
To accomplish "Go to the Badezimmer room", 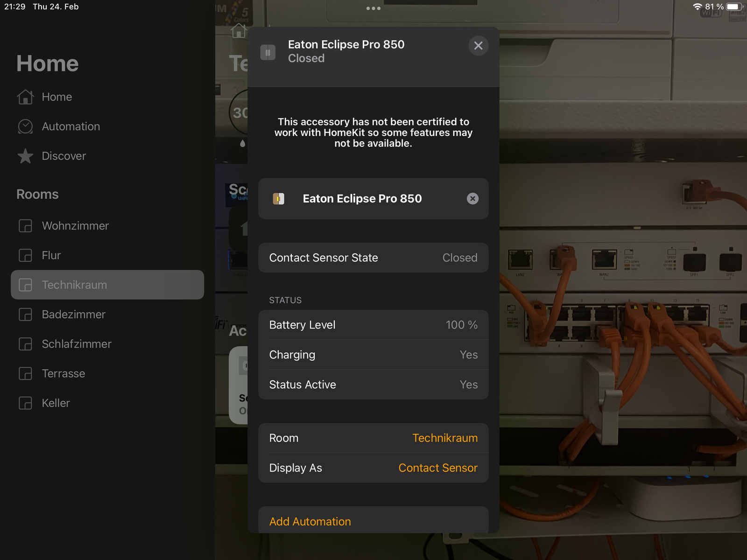I will [x=73, y=315].
